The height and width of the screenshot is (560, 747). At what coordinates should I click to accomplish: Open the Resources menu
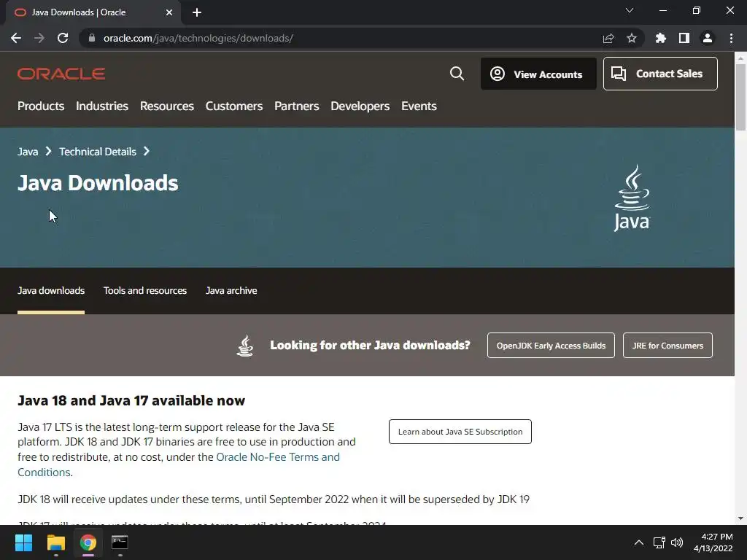[x=167, y=106]
